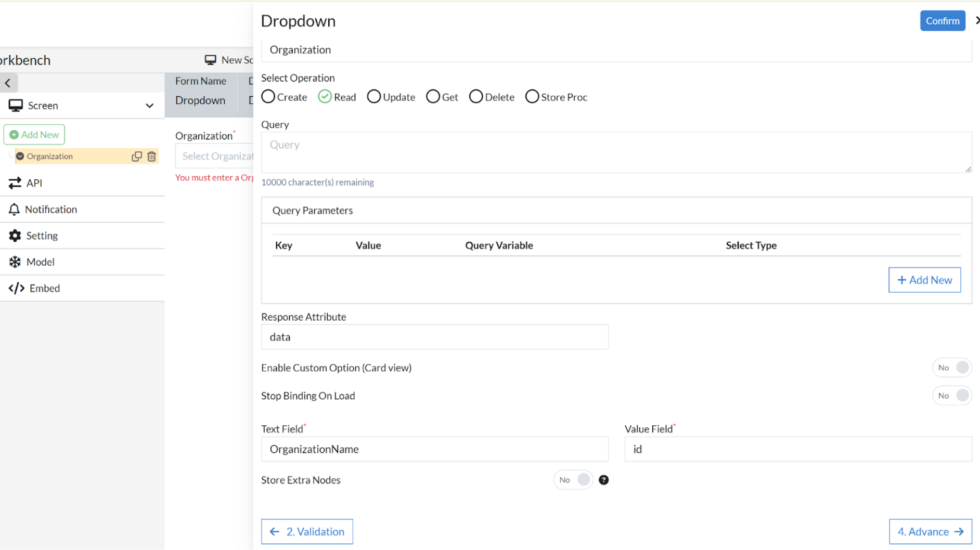Collapse the Screen section chevron

tap(150, 105)
